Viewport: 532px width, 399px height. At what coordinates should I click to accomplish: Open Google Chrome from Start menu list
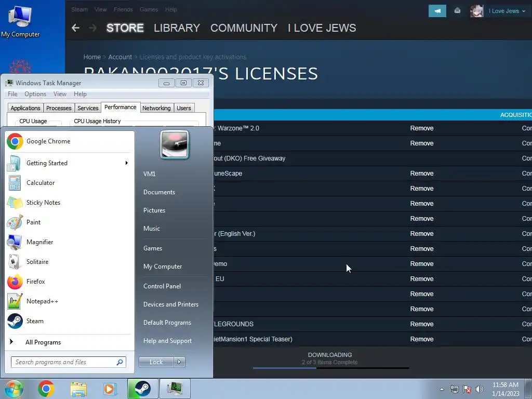point(69,141)
